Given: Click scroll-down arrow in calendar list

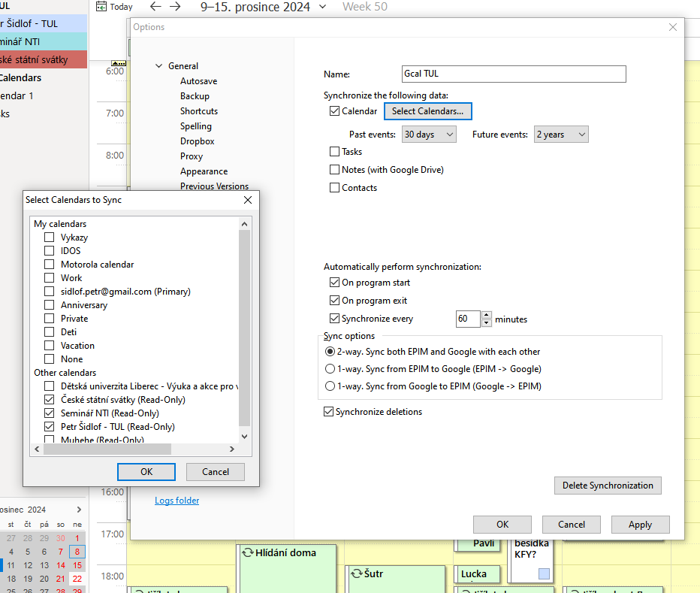Looking at the screenshot, I should click(x=244, y=437).
